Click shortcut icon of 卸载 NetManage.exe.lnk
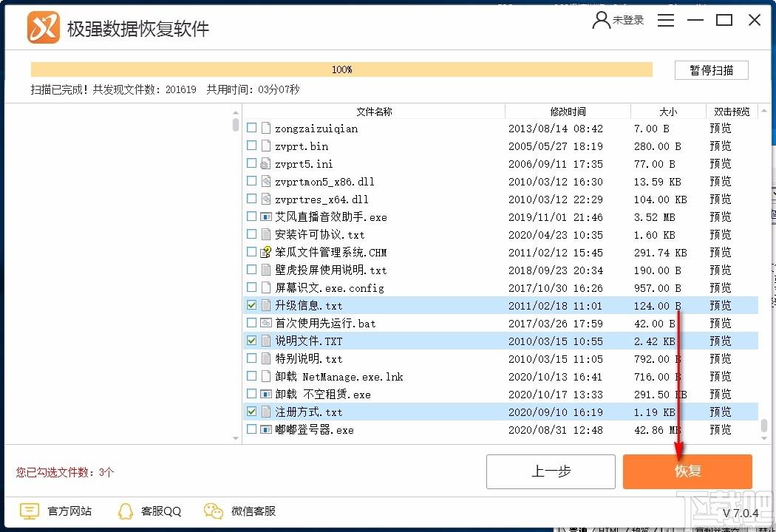The image size is (776, 532). [x=266, y=377]
